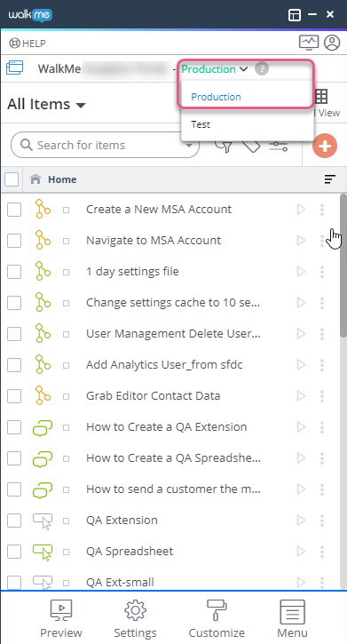Open the search box dropdown arrow
The height and width of the screenshot is (644, 347).
189,146
